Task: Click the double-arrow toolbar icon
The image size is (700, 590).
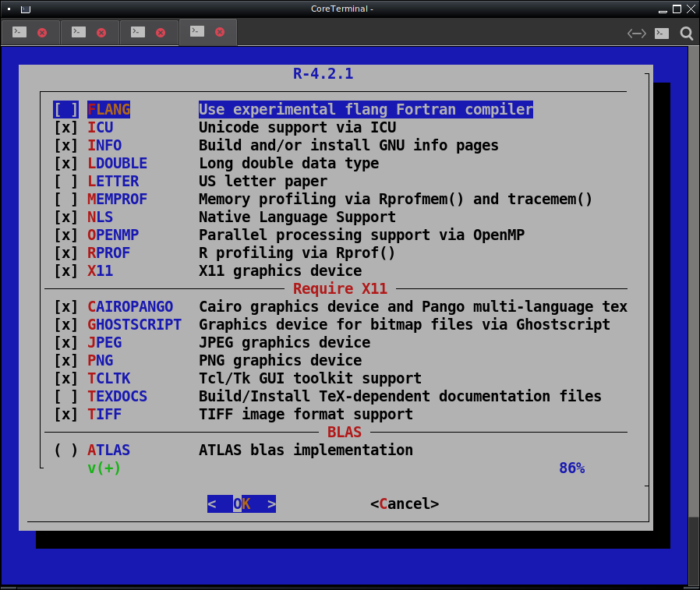Action: 637,34
